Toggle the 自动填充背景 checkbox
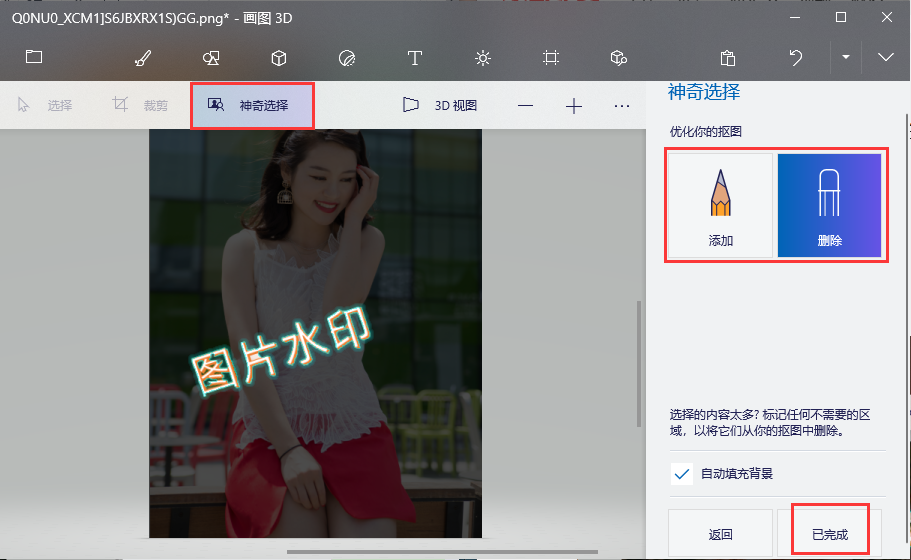The height and width of the screenshot is (560, 911). [x=683, y=473]
